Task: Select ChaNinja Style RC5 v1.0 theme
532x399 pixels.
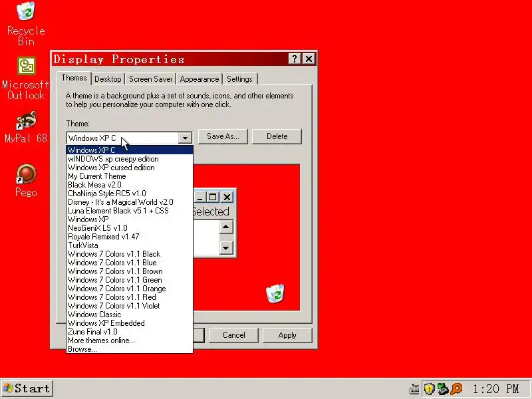Action: (130, 194)
